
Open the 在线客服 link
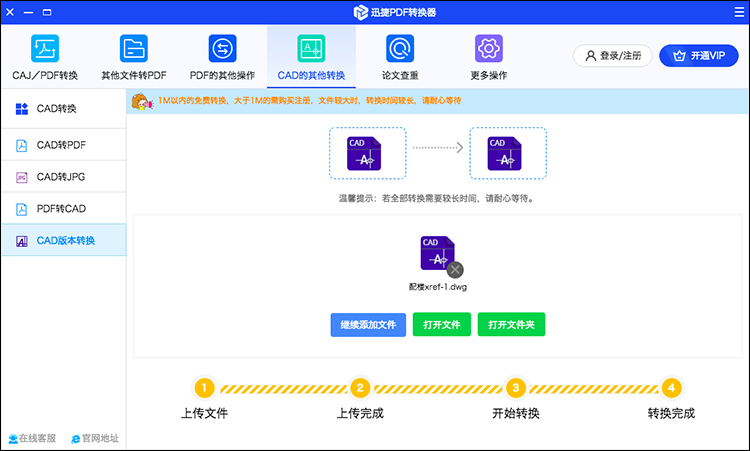(x=32, y=439)
